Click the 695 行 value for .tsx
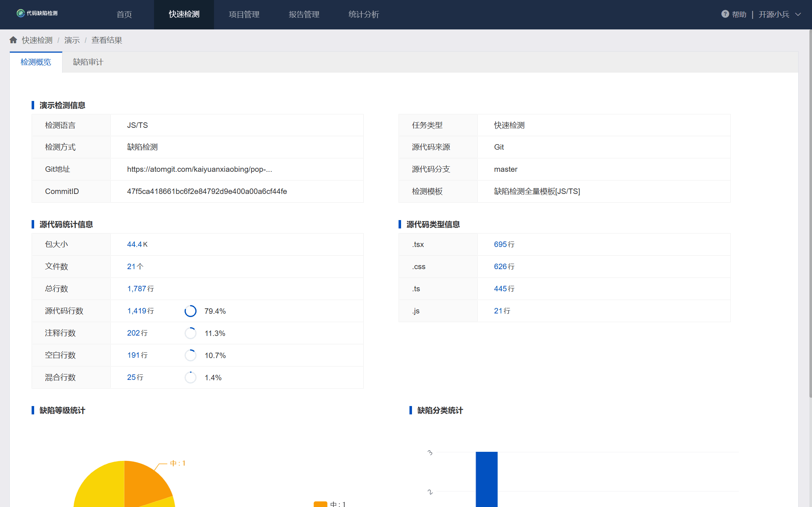Image resolution: width=812 pixels, height=507 pixels. (504, 244)
